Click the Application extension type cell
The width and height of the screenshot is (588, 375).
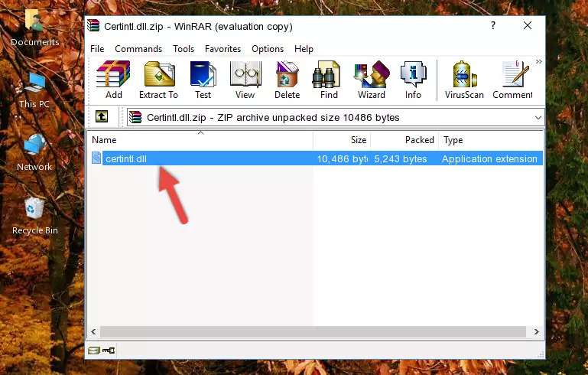[x=489, y=159]
